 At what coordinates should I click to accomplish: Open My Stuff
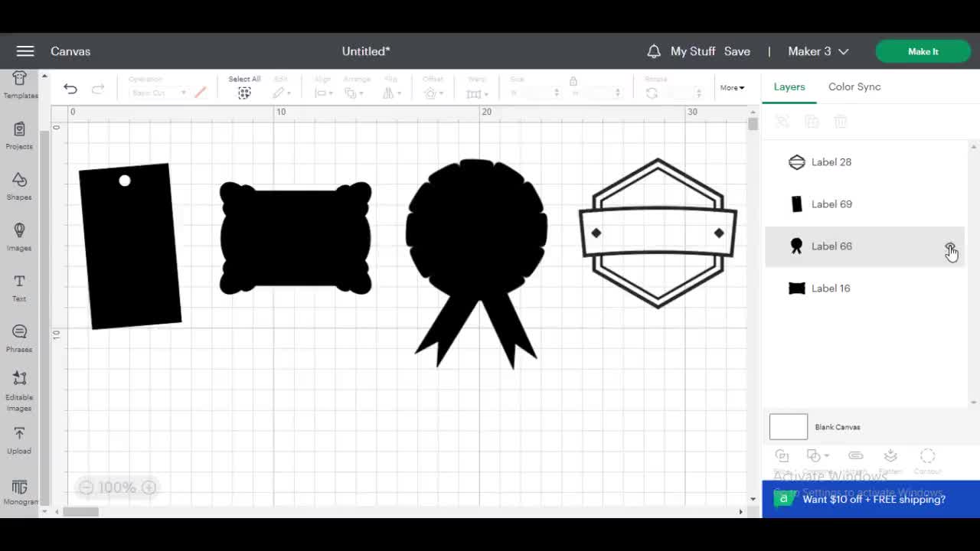pos(693,51)
